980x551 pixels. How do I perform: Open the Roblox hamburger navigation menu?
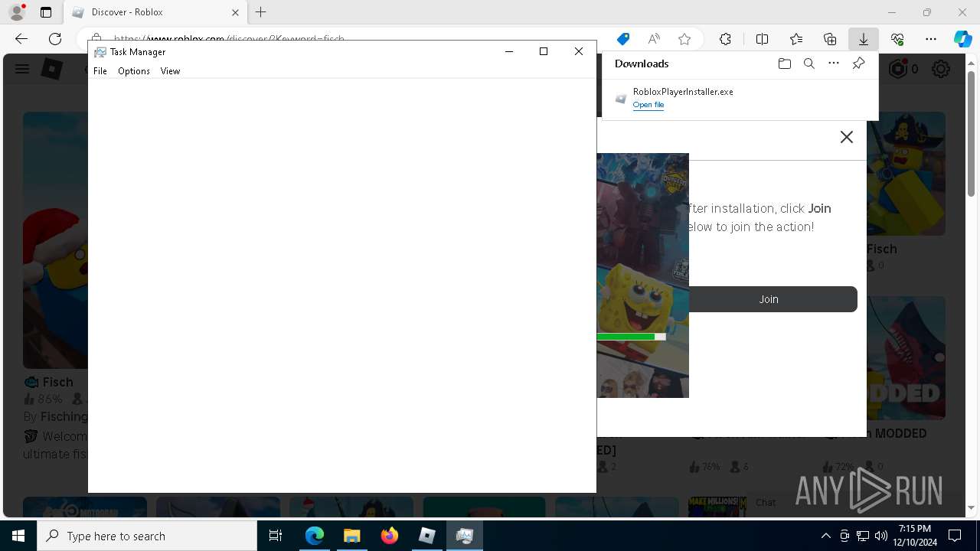point(21,70)
